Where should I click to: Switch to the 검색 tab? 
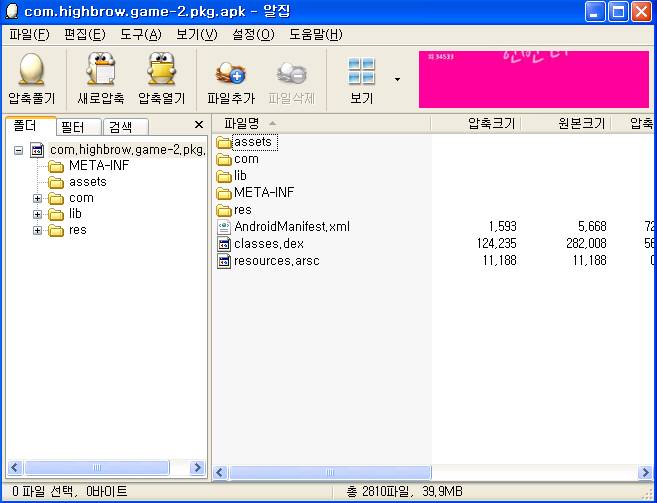[126, 127]
